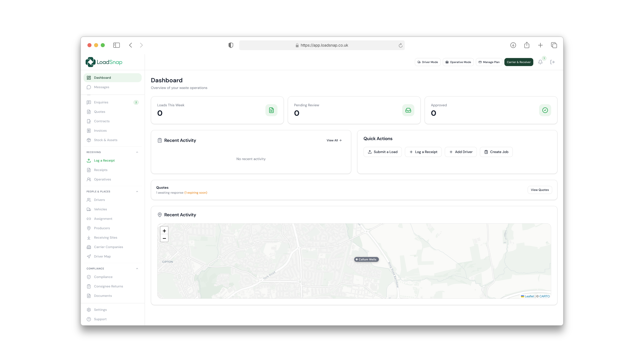644x362 pixels.
Task: Click Log a Receipt quick action
Action: [423, 152]
